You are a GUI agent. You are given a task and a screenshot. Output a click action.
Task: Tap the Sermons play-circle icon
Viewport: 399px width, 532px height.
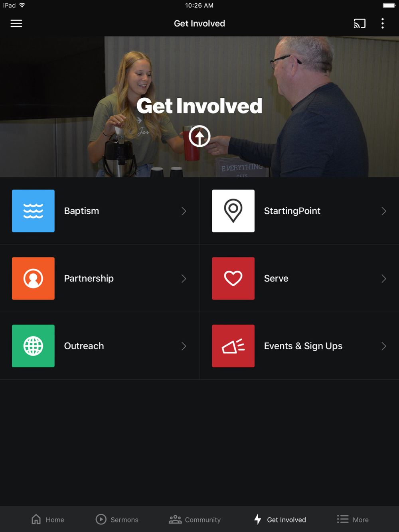point(101,519)
